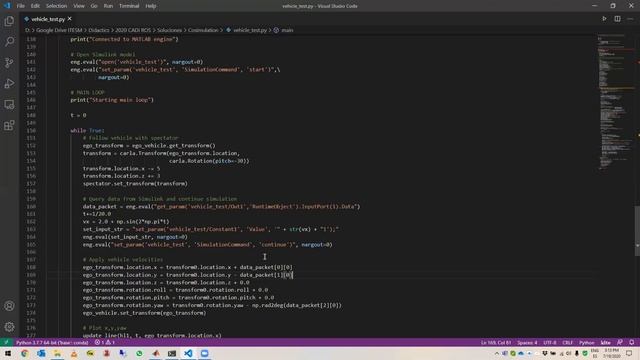Open the Windows Start menu
This screenshot has height=360, width=640.
[x=8, y=353]
